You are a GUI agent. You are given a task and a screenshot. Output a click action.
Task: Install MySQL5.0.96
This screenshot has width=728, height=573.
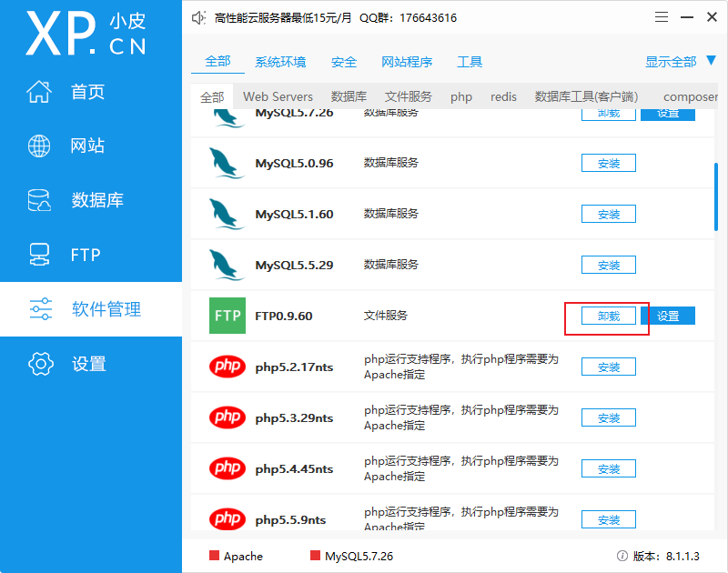tap(609, 163)
